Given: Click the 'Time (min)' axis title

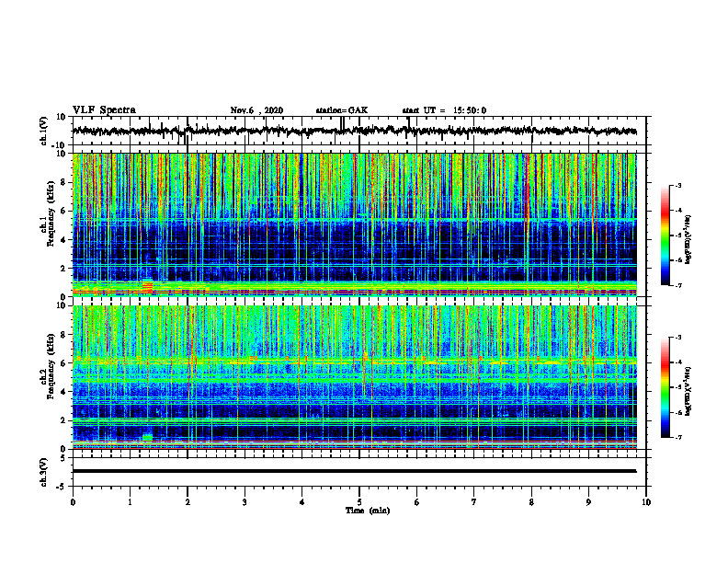Looking at the screenshot, I should (368, 511).
